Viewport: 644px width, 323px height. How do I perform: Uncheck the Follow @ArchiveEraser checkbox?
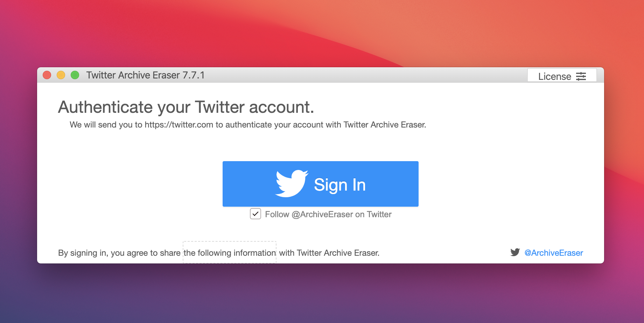coord(255,214)
